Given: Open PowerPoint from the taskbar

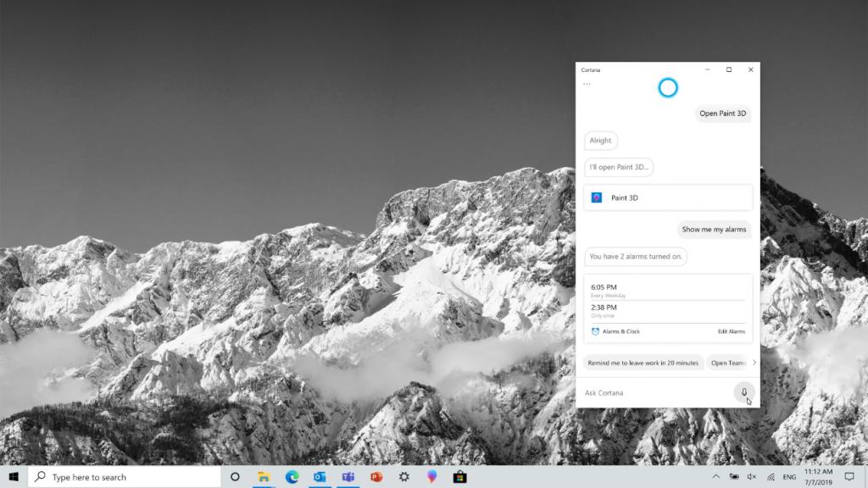Looking at the screenshot, I should [374, 477].
